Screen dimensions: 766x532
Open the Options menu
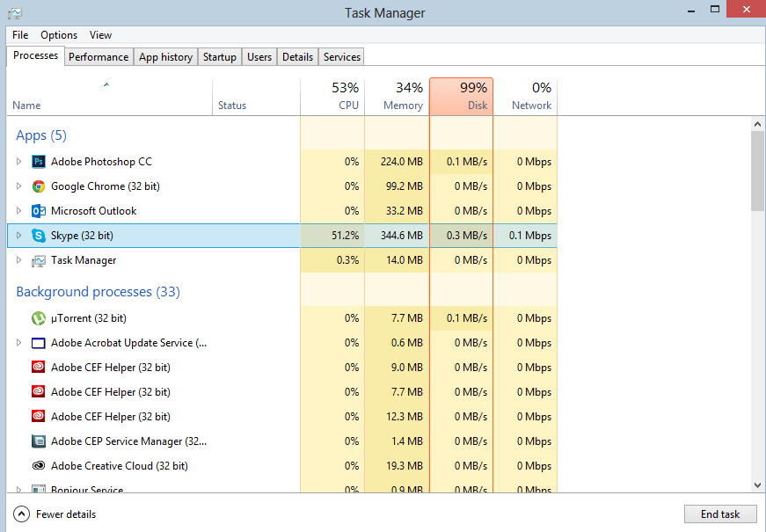point(59,35)
